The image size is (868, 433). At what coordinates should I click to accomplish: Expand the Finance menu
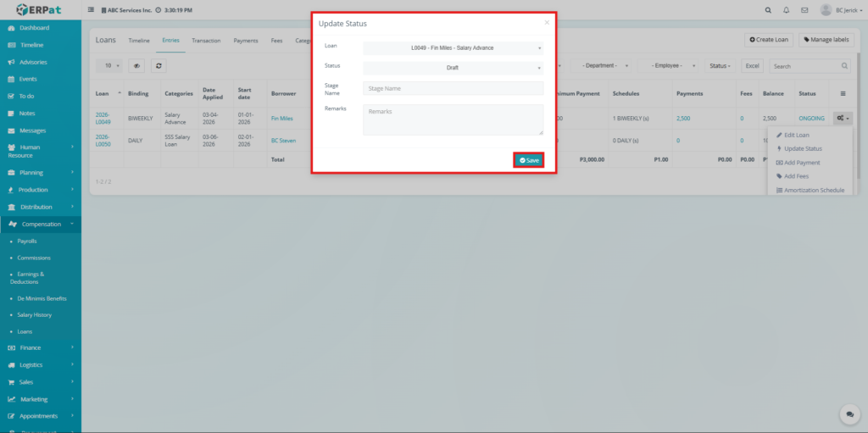click(41, 347)
